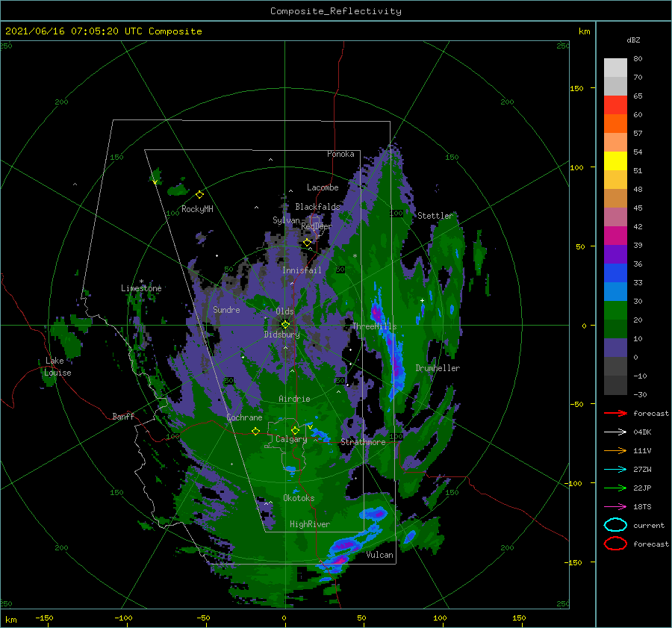Click the Stettler town label
The height and width of the screenshot is (628, 672).
(x=435, y=216)
